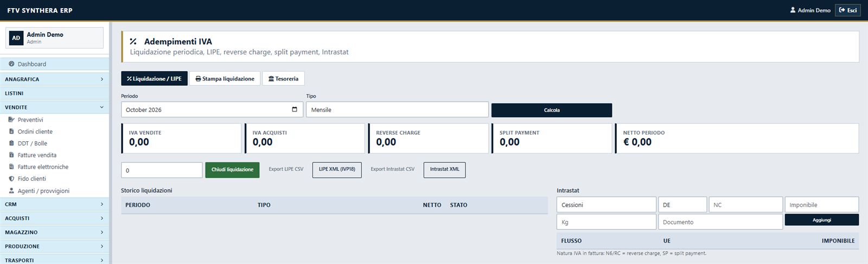The height and width of the screenshot is (264, 868).
Task: Click the Periodo date field
Action: 212,109
